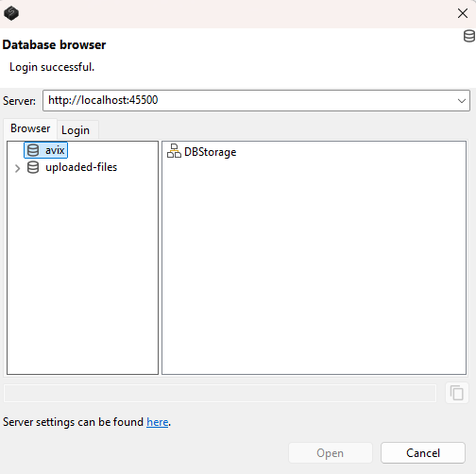This screenshot has width=476, height=474.
Task: Open the Server address dropdown arrow
Action: click(462, 101)
